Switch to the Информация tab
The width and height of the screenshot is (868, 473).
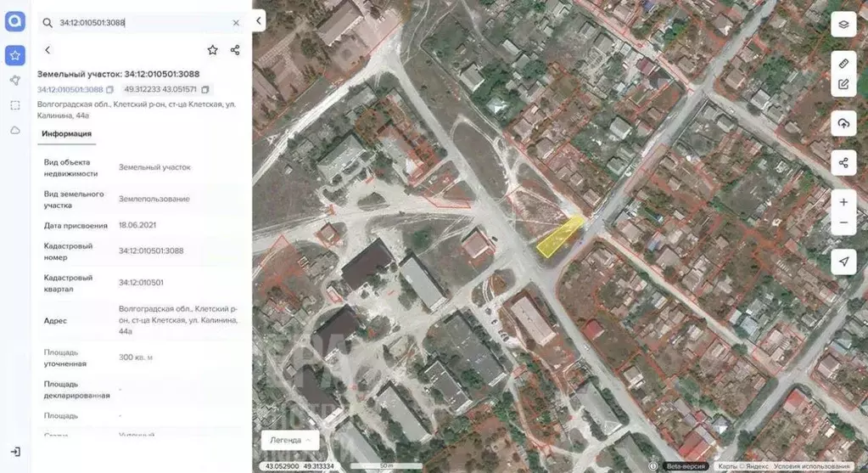[66, 133]
